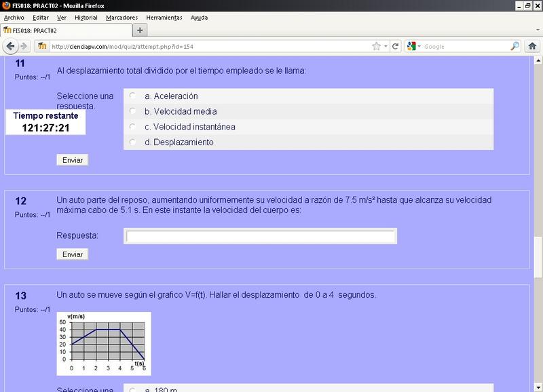
Task: Bookmark this page with the star icon
Action: point(376,46)
